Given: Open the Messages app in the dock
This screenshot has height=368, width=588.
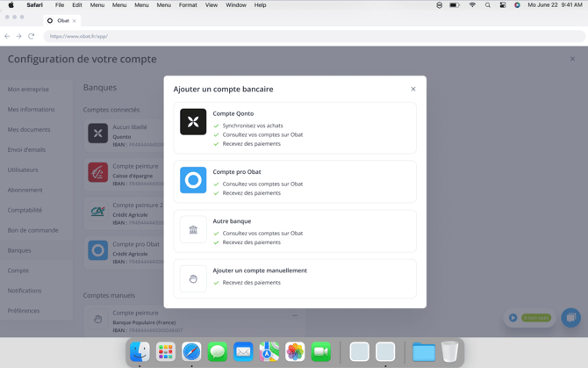Looking at the screenshot, I should click(218, 351).
